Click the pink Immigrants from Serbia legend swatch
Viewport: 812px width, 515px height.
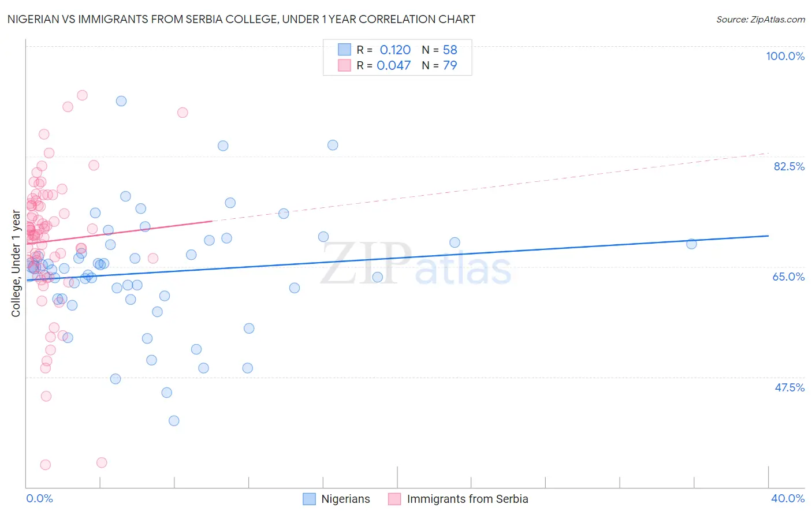[394, 499]
